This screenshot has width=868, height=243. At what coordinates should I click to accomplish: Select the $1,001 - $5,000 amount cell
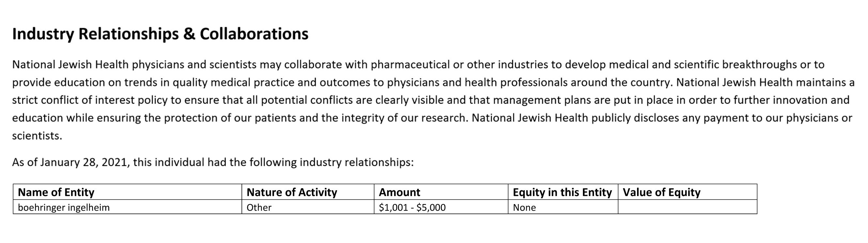coord(441,207)
